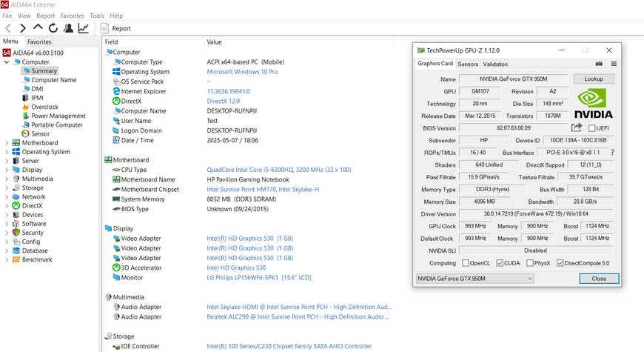Select the Summary tree icon
The width and height of the screenshot is (644, 352).
[27, 70]
